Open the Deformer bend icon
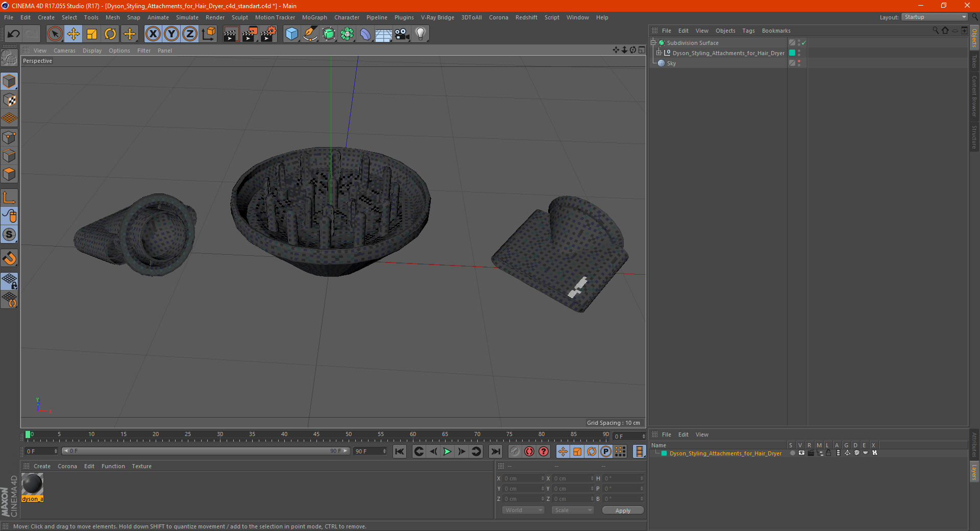This screenshot has height=531, width=980. tap(365, 34)
